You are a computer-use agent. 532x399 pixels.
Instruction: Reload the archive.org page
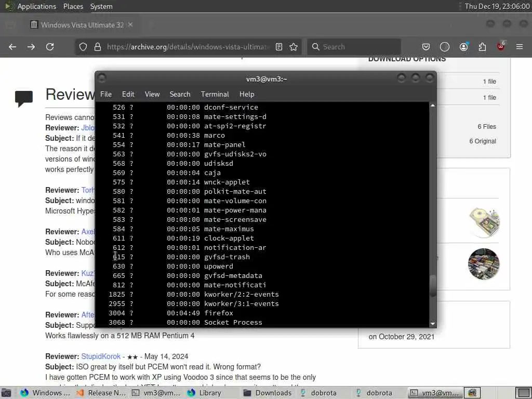point(50,47)
